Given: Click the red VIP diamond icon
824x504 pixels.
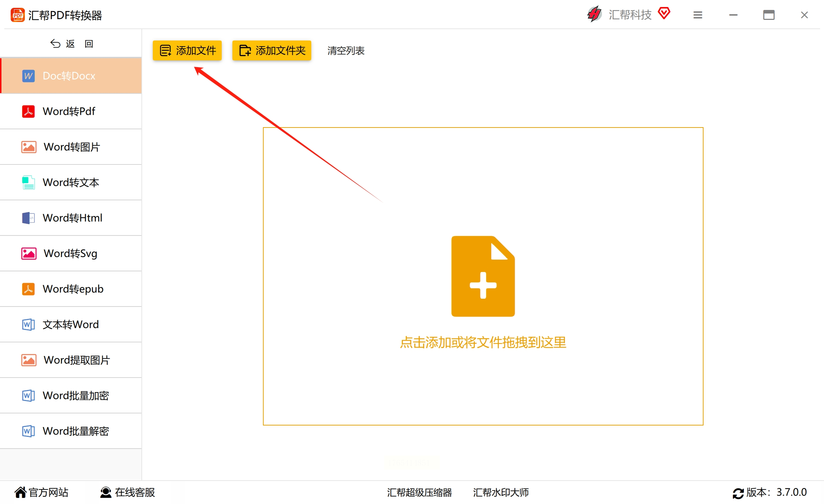Looking at the screenshot, I should (x=664, y=13).
